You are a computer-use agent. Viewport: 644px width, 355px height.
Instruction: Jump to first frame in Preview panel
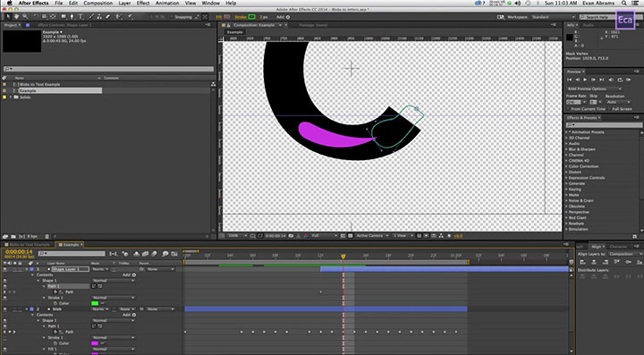[569, 80]
